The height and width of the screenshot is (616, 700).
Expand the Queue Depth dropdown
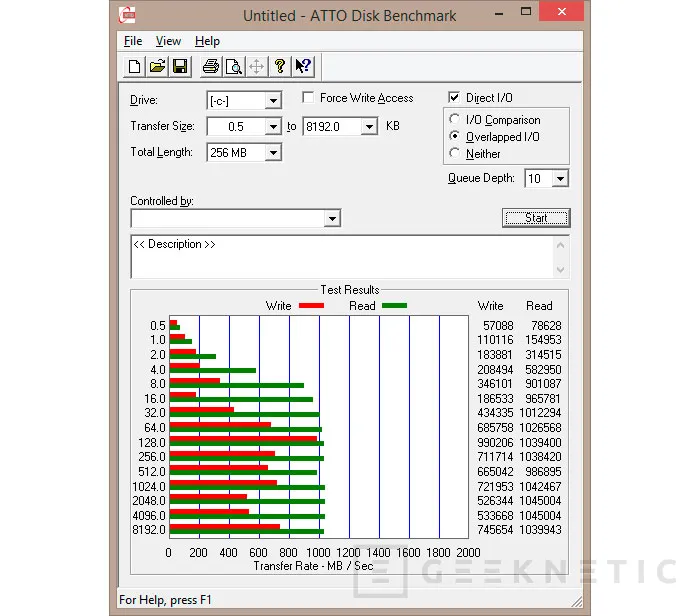[560, 179]
